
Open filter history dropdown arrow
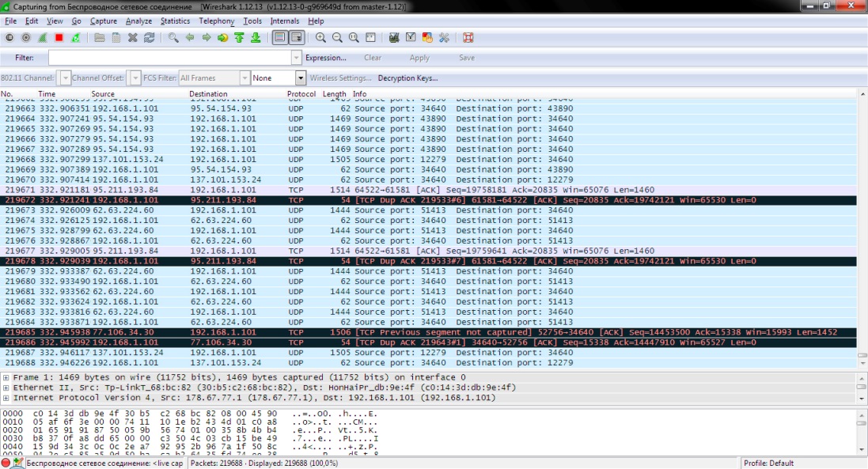[x=296, y=58]
